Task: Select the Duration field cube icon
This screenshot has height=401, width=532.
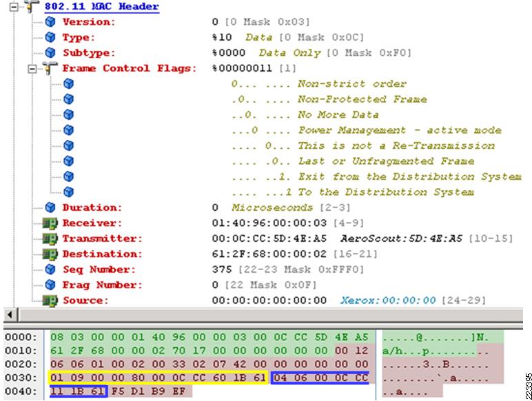Action: click(x=50, y=207)
